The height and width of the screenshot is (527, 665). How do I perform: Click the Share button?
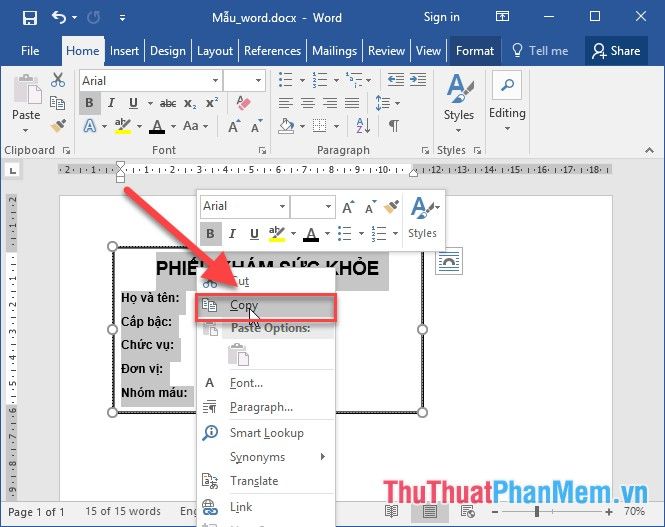click(x=616, y=51)
